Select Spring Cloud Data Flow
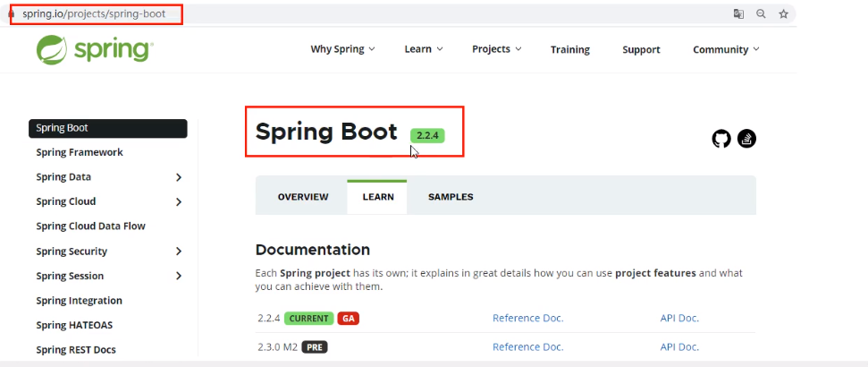This screenshot has height=367, width=868. click(91, 226)
